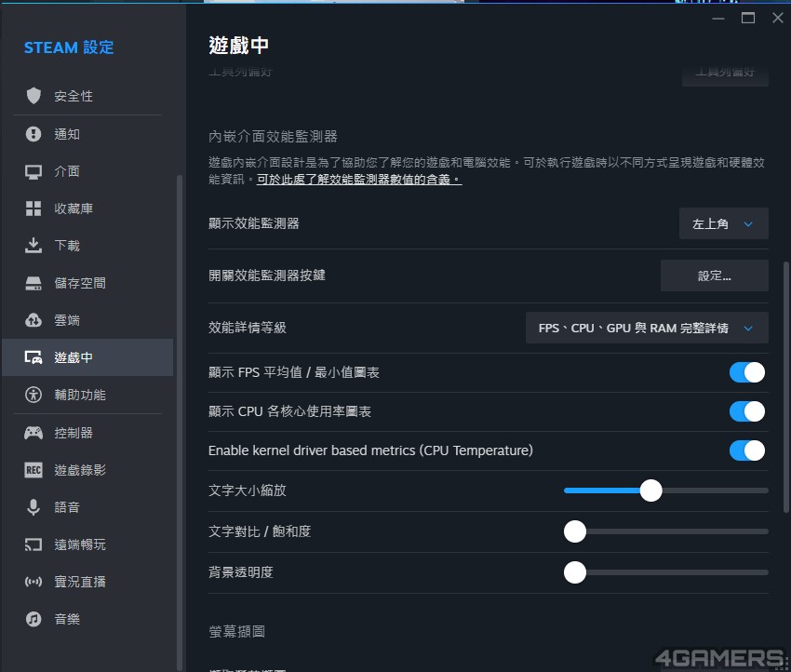
Task: Click the 文字大小縮放 slider handle
Action: coord(650,491)
